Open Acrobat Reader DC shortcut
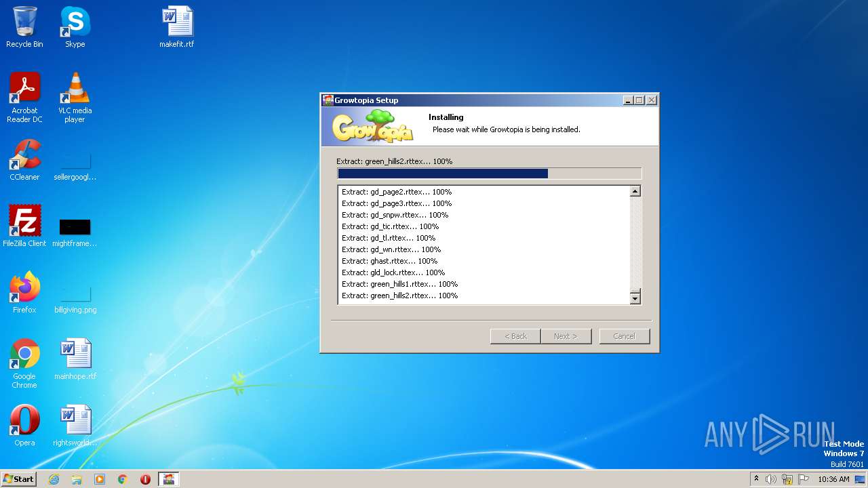868x488 pixels. (x=24, y=97)
